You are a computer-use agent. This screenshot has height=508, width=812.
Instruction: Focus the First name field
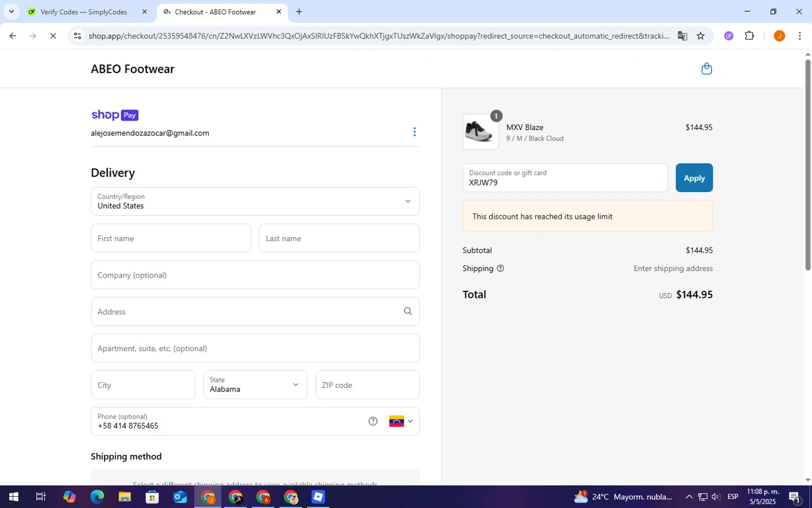point(171,238)
